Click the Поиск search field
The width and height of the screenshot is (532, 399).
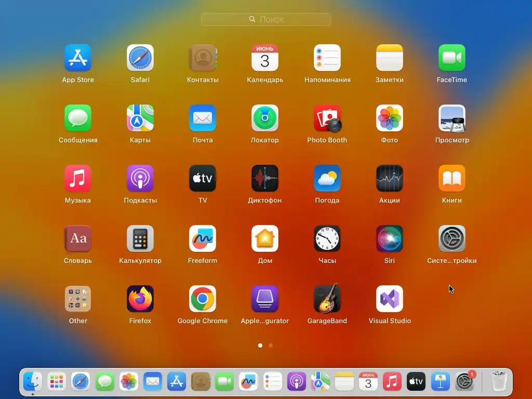[265, 19]
